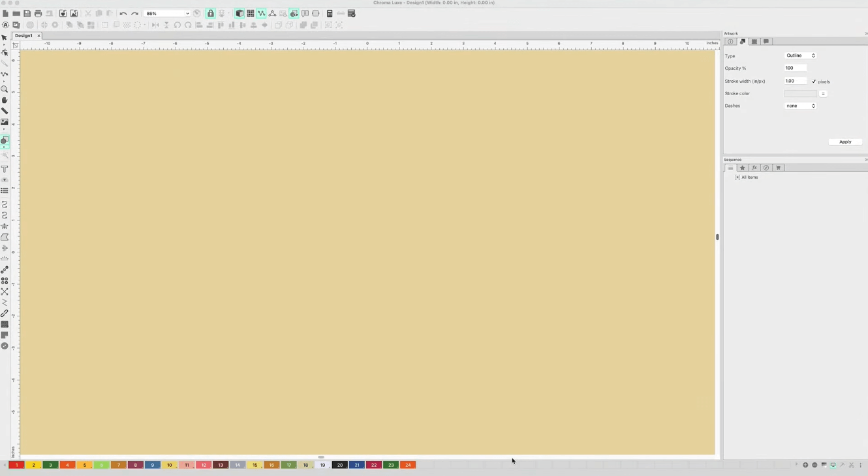Click the Opacity % input field
Screen dimensions: 868x476
(x=795, y=68)
